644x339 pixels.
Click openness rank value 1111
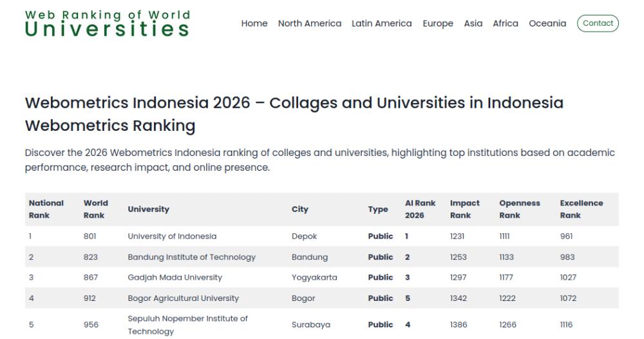click(x=504, y=237)
